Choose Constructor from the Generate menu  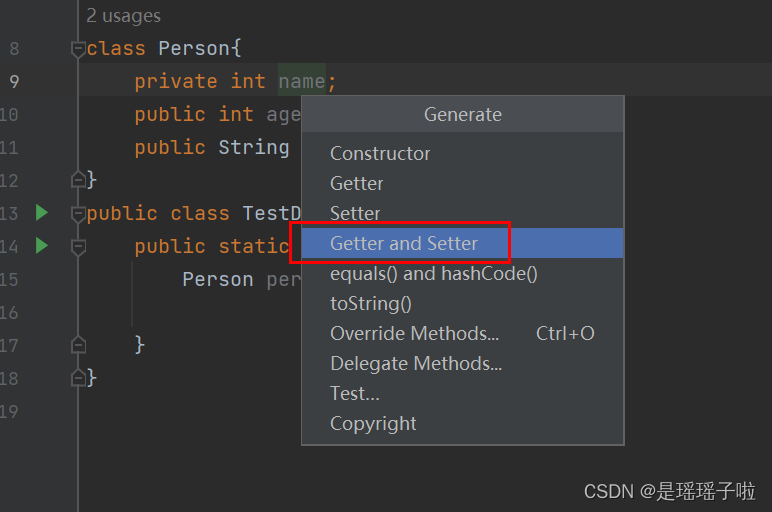click(x=380, y=153)
